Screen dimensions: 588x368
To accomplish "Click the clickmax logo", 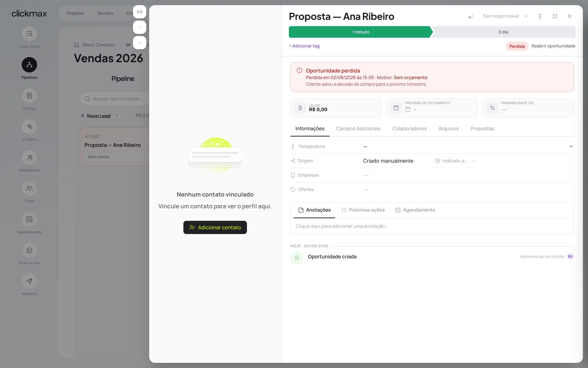I will click(x=29, y=13).
